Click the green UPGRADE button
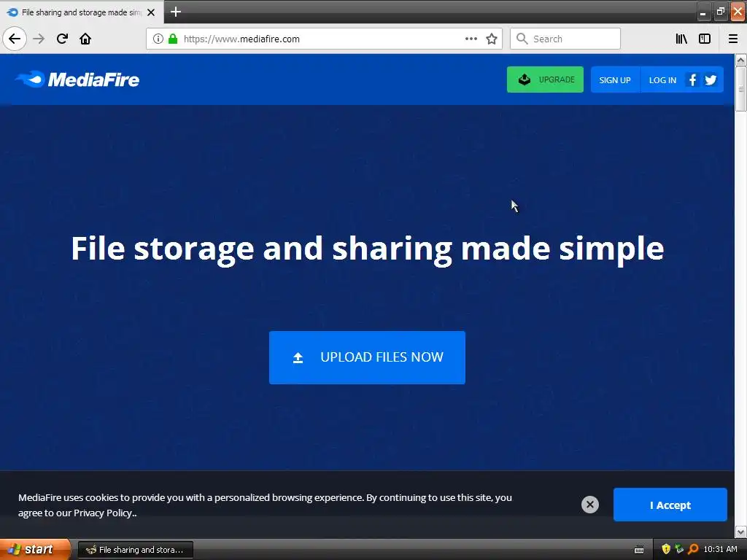Image resolution: width=747 pixels, height=560 pixels. [545, 79]
